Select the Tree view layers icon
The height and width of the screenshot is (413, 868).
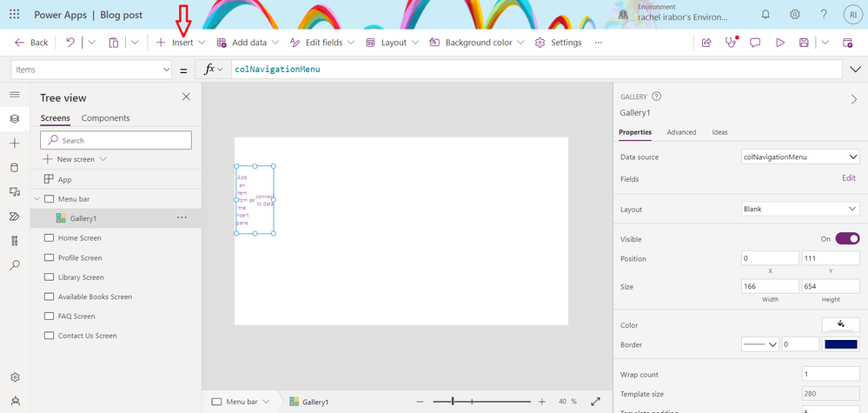point(15,118)
